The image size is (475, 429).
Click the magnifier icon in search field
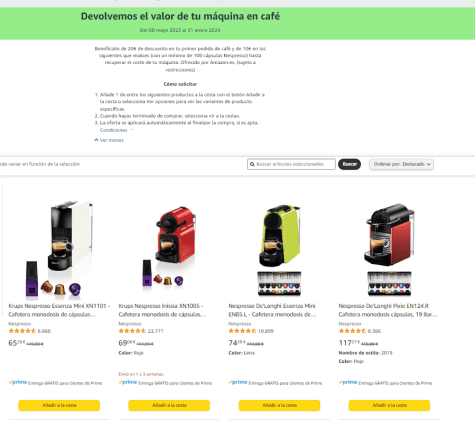(x=252, y=164)
